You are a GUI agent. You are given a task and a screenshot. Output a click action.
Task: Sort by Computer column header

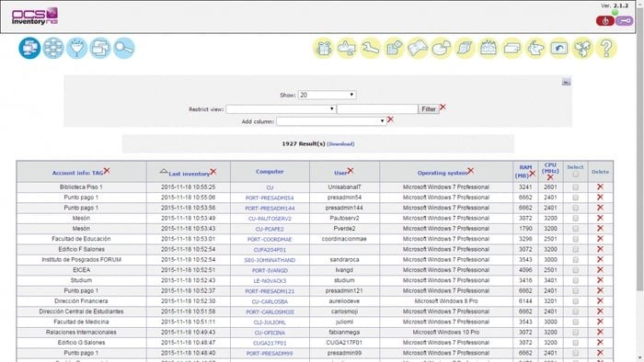coord(270,172)
